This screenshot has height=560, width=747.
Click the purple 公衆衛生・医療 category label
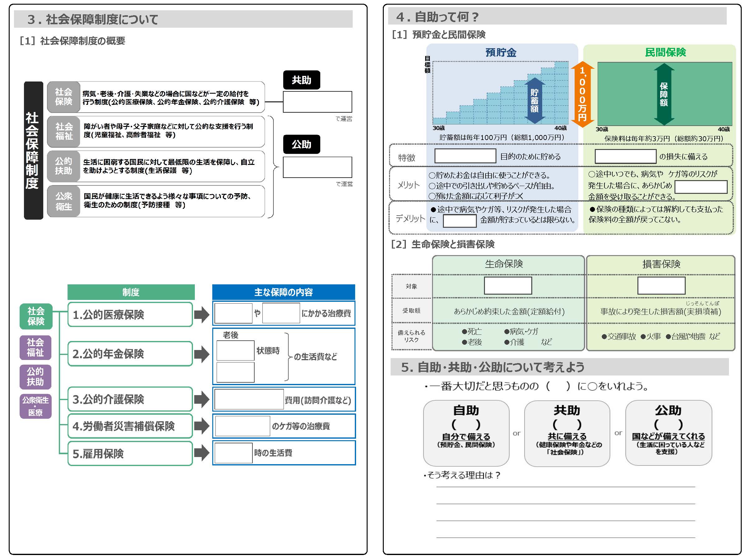[x=35, y=406]
